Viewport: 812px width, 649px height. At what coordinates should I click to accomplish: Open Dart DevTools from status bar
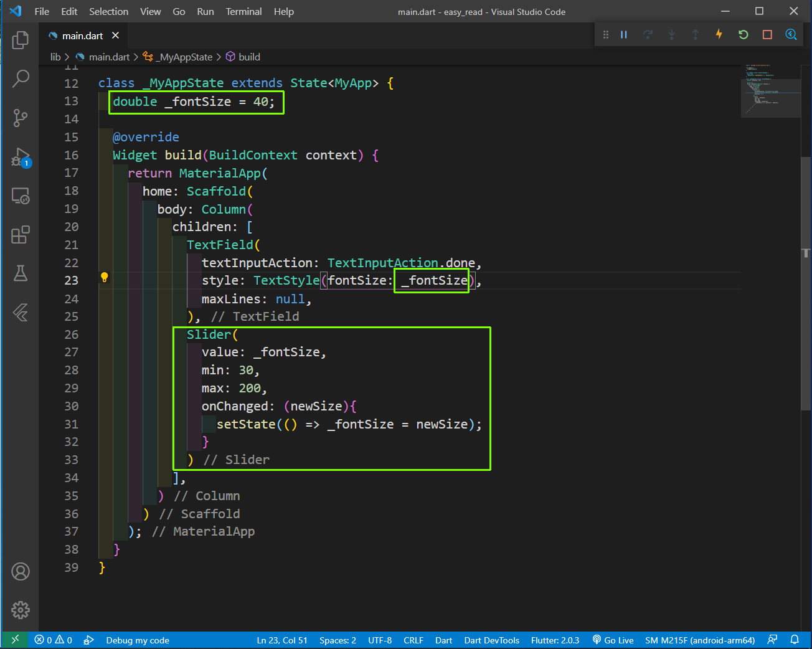pyautogui.click(x=491, y=640)
